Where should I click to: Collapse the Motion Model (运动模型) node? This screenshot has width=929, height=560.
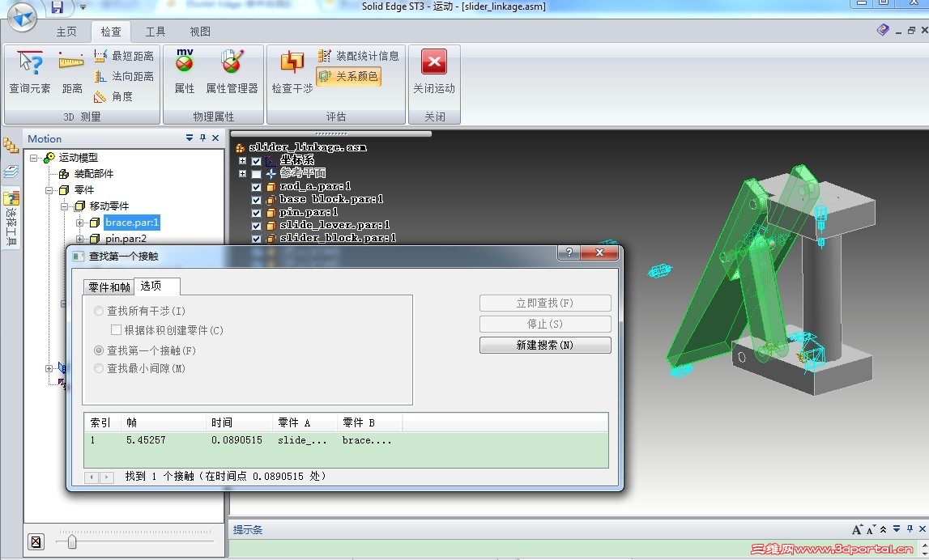[34, 158]
